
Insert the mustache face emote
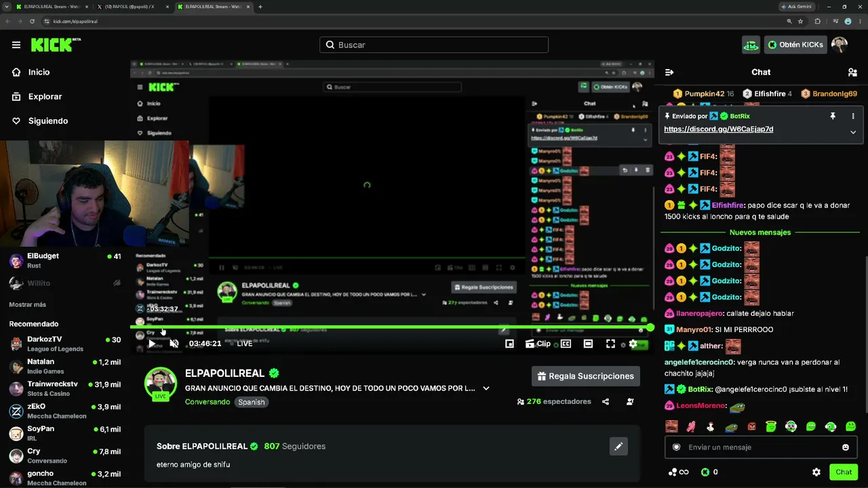671,426
